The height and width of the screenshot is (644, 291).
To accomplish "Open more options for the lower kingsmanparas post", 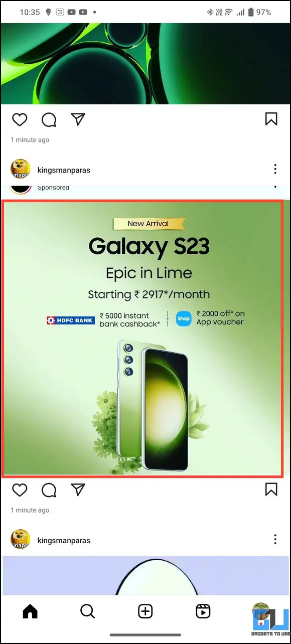I will 275,540.
